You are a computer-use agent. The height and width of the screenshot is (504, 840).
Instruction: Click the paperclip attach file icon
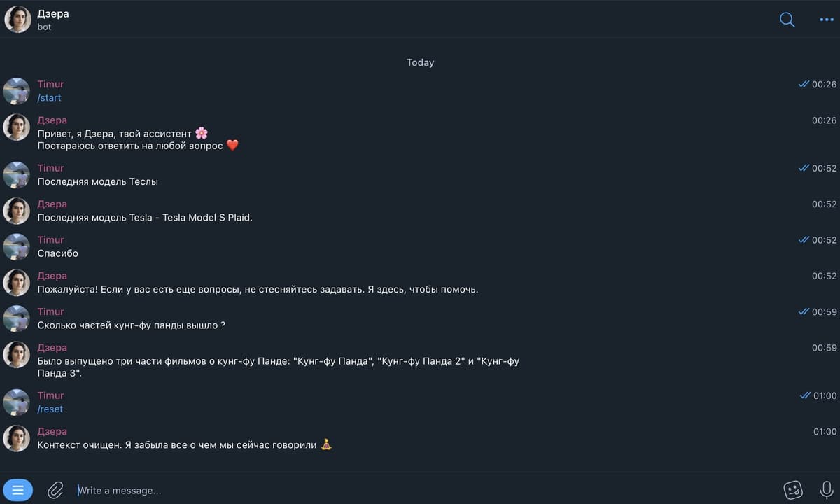(55, 490)
